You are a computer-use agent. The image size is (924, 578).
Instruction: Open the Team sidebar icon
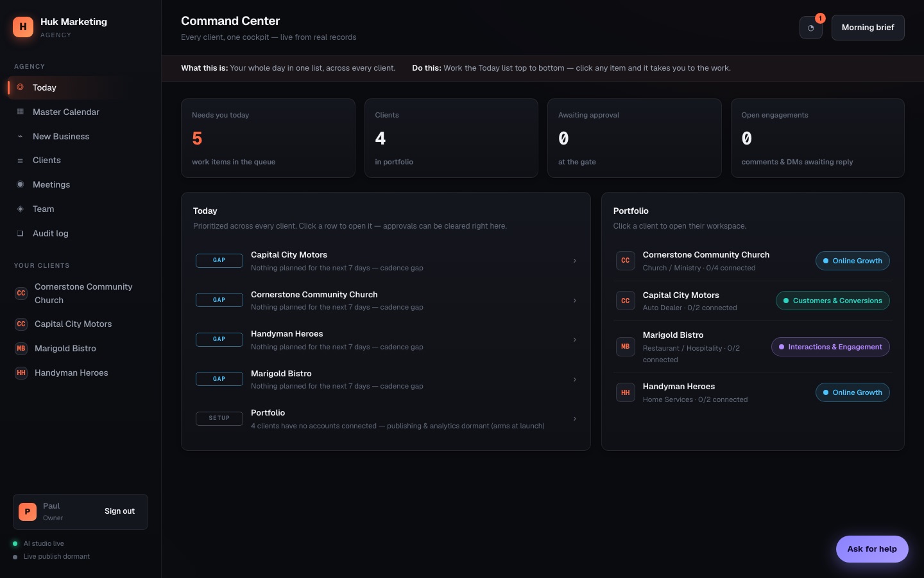21,209
